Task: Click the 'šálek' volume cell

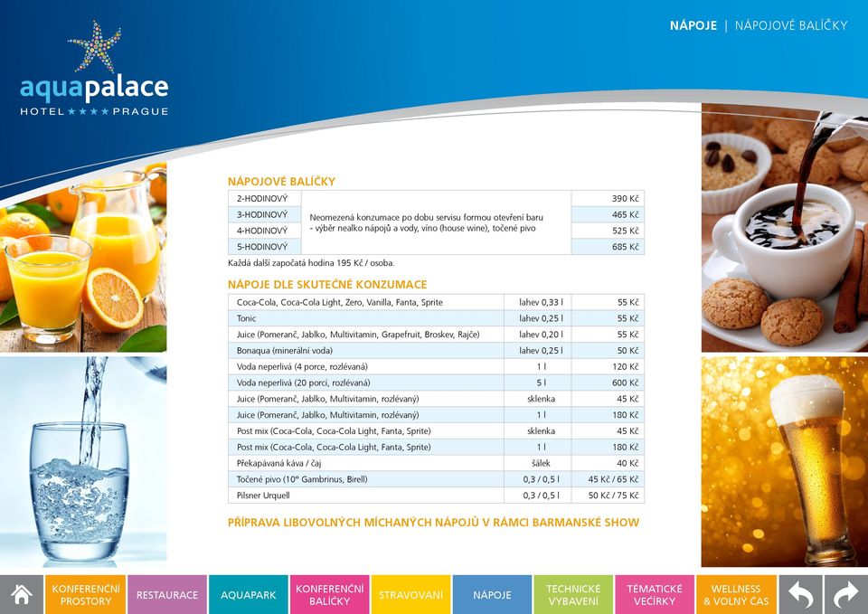Action: [537, 463]
